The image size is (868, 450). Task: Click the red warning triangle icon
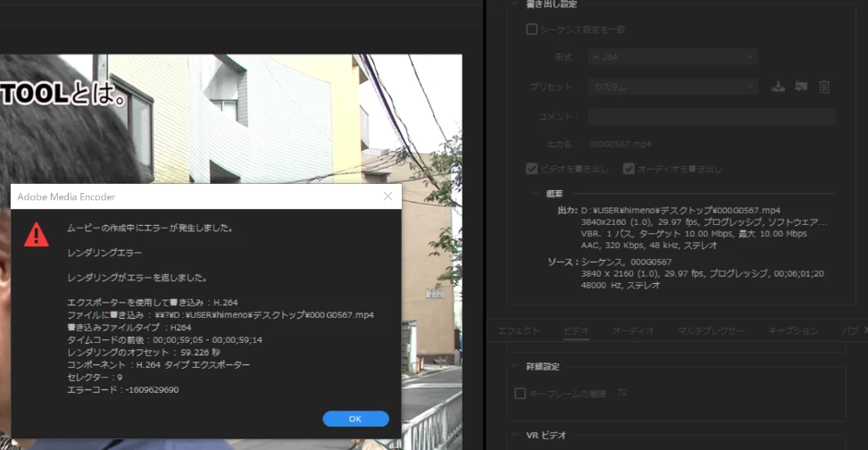click(37, 234)
